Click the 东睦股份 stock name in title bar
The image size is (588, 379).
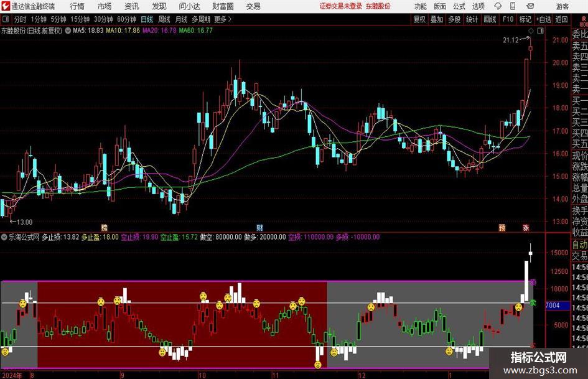(x=378, y=6)
